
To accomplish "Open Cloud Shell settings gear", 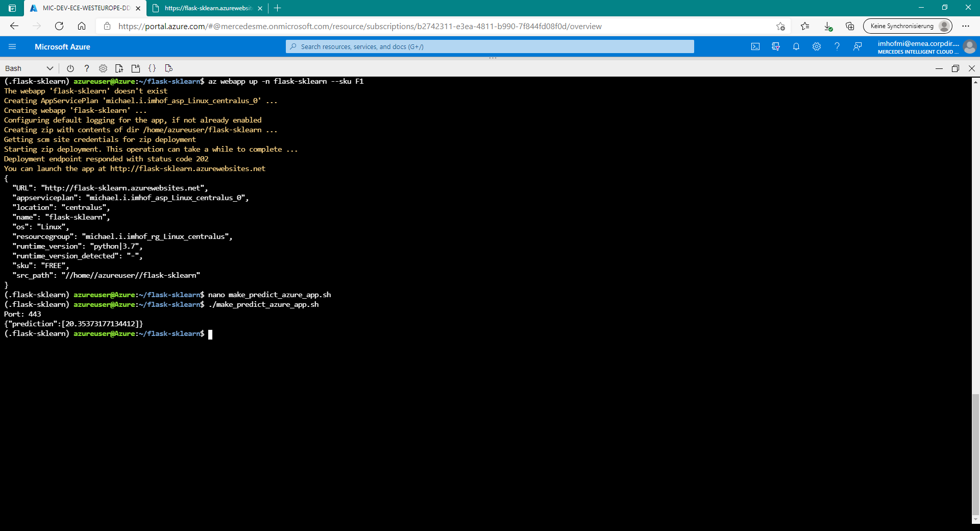I will (103, 68).
